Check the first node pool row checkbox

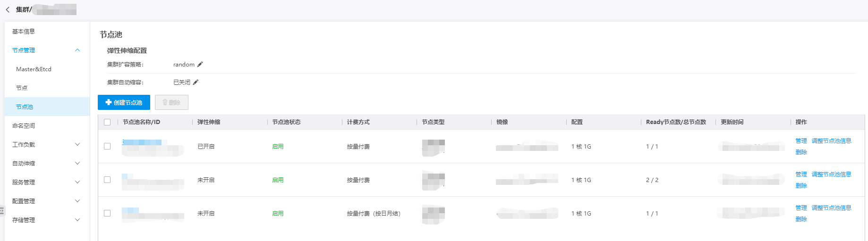[x=107, y=146]
